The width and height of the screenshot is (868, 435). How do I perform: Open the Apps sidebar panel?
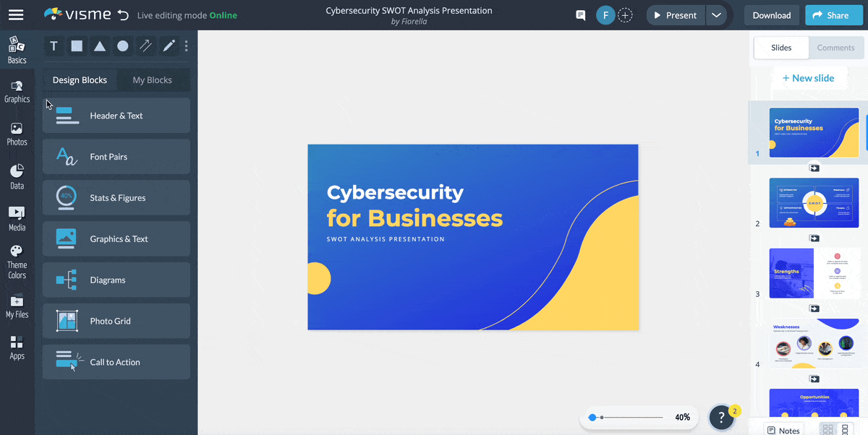point(17,347)
